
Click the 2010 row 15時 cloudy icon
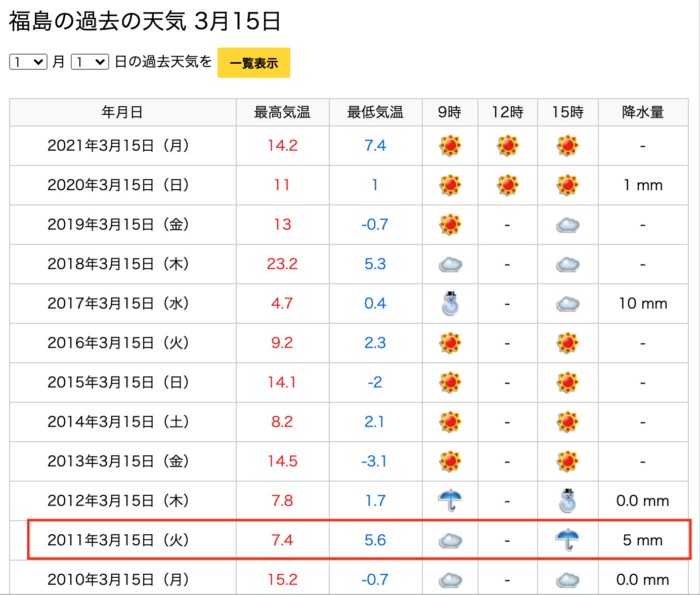point(567,580)
